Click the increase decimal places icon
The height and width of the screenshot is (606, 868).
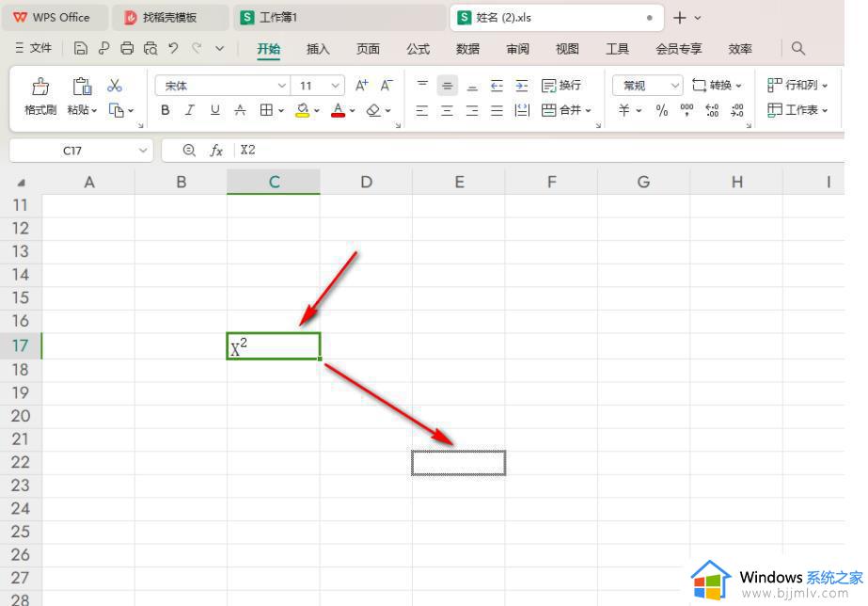[x=712, y=110]
